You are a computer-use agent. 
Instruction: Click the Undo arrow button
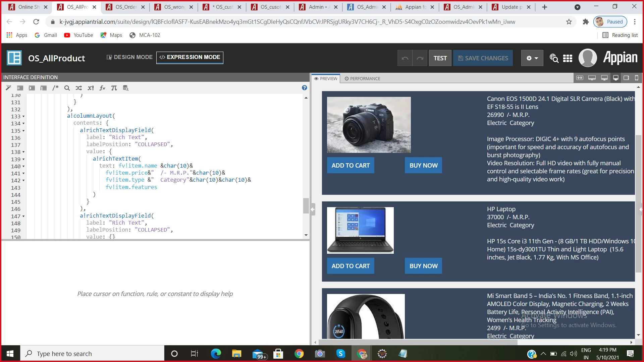tap(405, 58)
